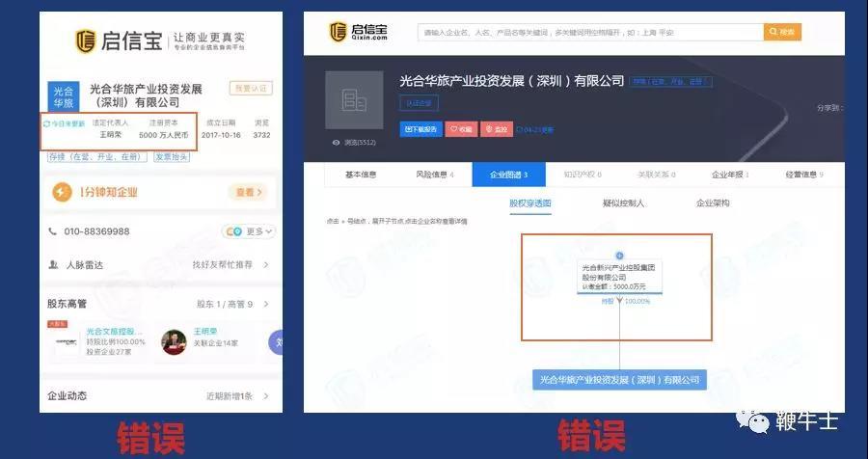The width and height of the screenshot is (868, 459).
Task: Tap the 人脉雷达 person icon
Action: click(54, 264)
